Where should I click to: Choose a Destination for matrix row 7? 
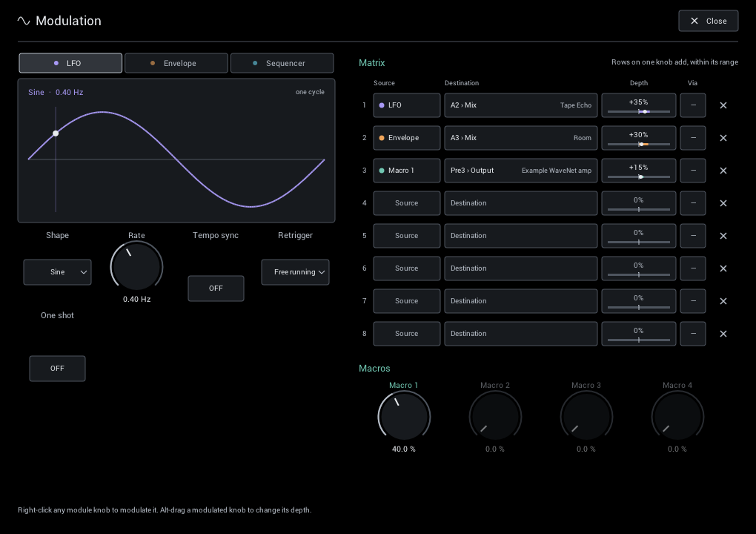click(521, 301)
